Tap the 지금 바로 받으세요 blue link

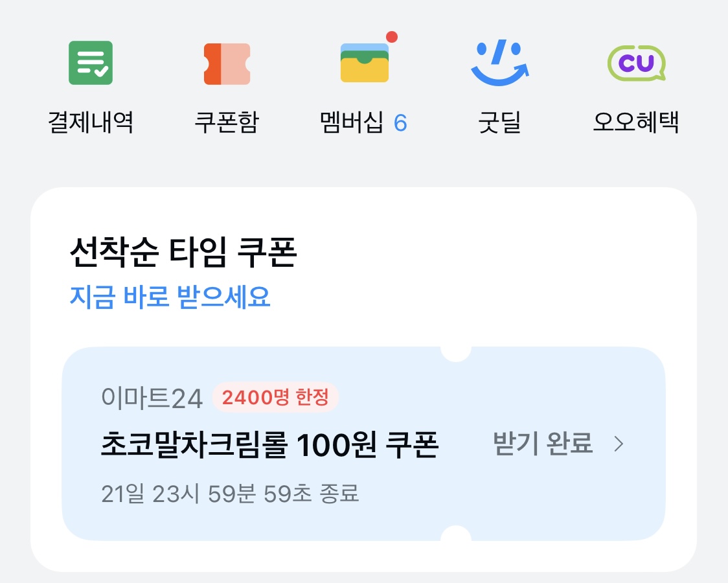[170, 297]
